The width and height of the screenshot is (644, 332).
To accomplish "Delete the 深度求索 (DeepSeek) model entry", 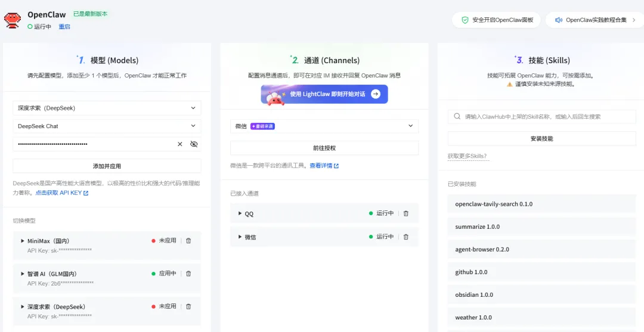I will click(188, 306).
